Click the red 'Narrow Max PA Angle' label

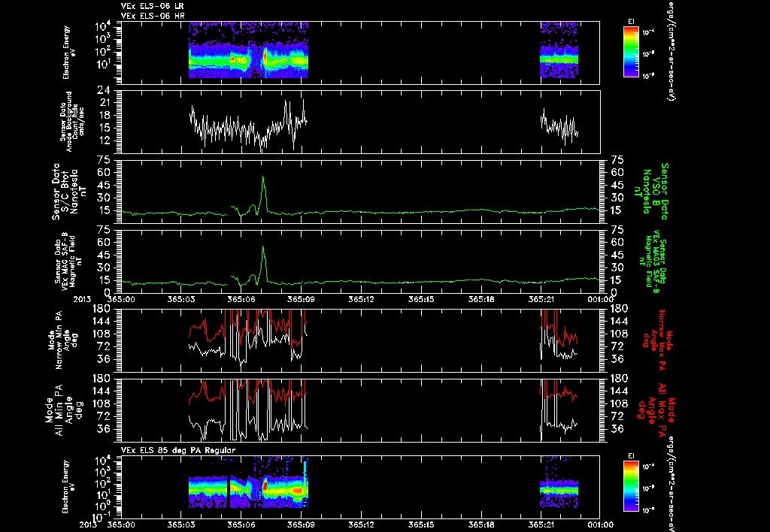655,339
